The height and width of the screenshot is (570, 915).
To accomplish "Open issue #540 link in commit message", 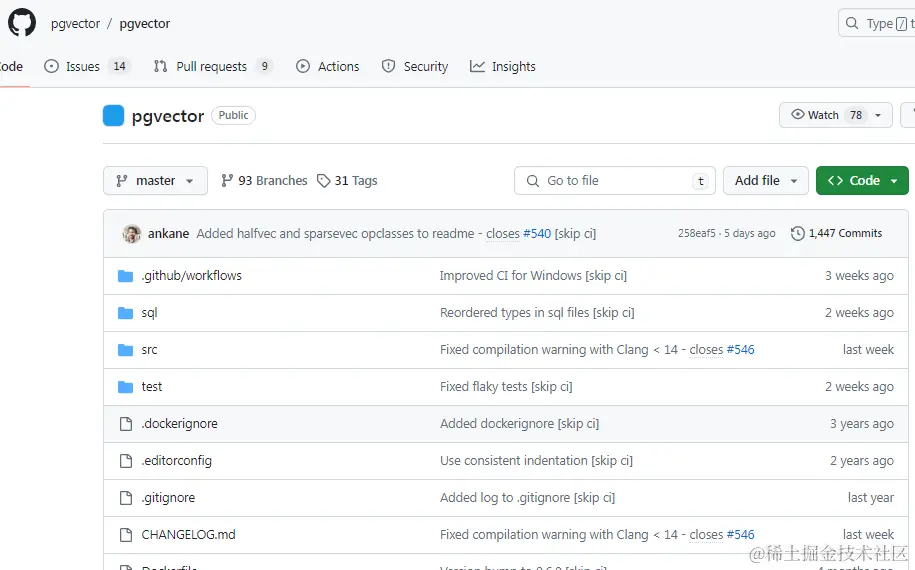I will [537, 234].
